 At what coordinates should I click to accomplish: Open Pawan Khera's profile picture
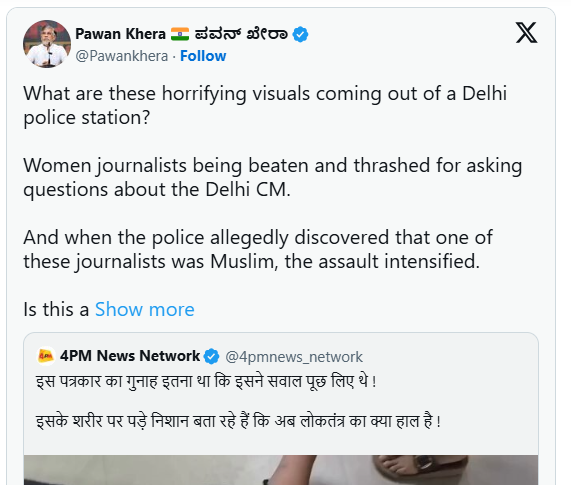click(47, 44)
